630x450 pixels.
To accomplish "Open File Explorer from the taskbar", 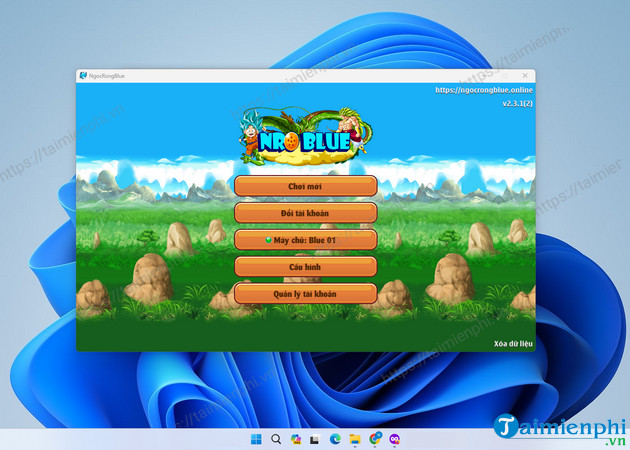I will tap(355, 439).
